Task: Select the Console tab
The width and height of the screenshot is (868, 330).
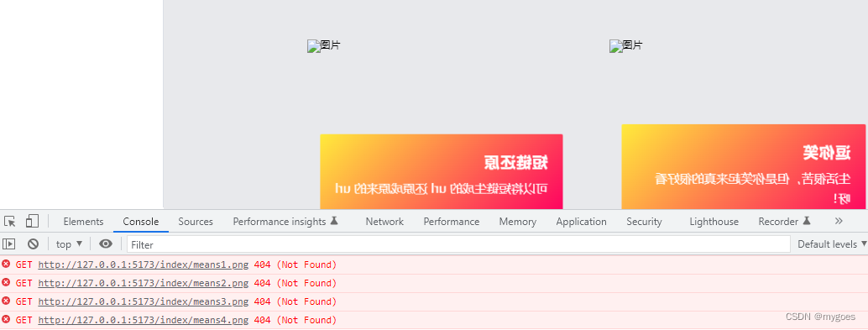Action: tap(140, 222)
